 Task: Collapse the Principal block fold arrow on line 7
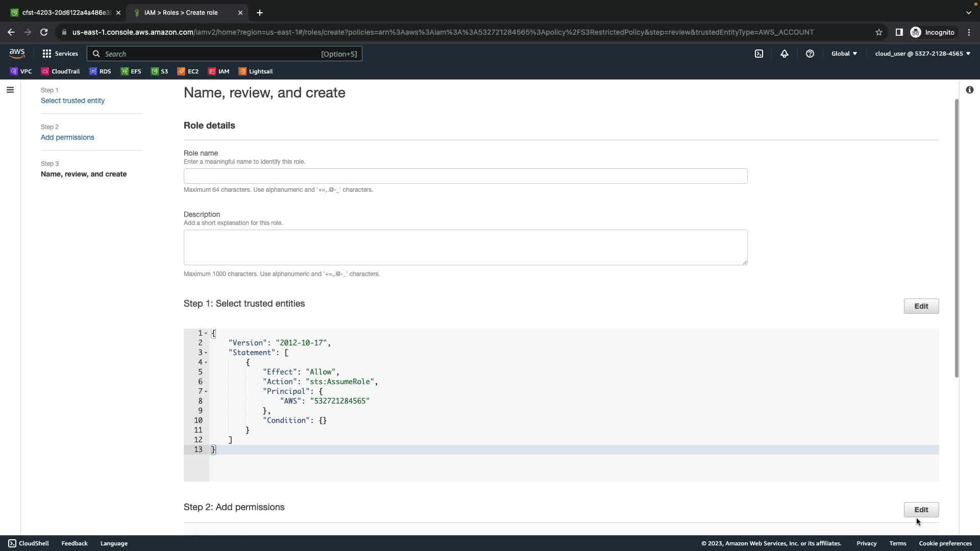206,392
